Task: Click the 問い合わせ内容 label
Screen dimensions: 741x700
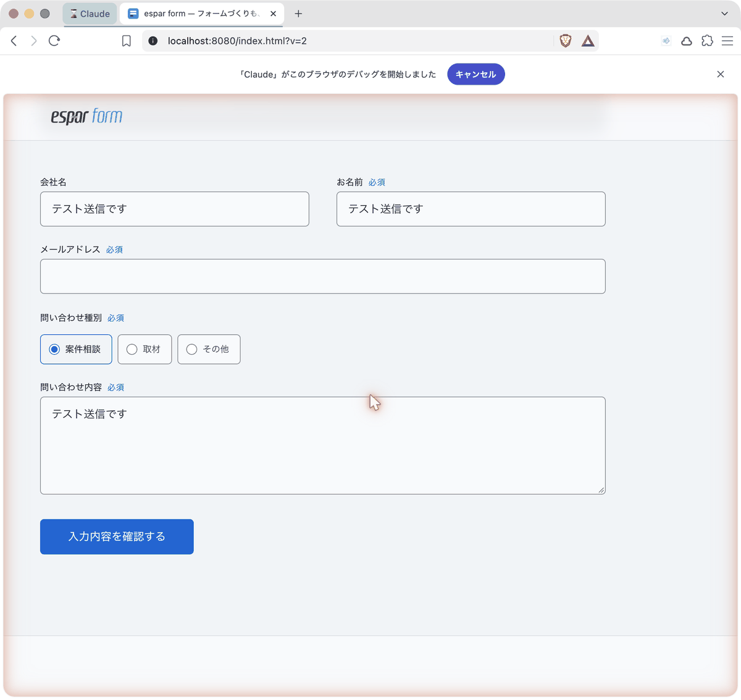Action: [71, 387]
